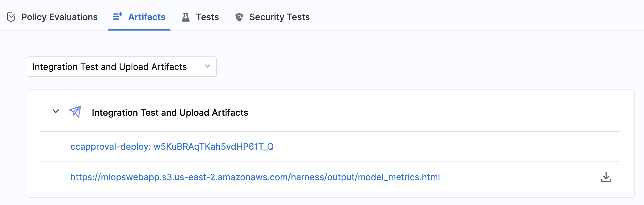Download the model_metrics.html artifact
This screenshot has height=205, width=644.
pos(606,177)
